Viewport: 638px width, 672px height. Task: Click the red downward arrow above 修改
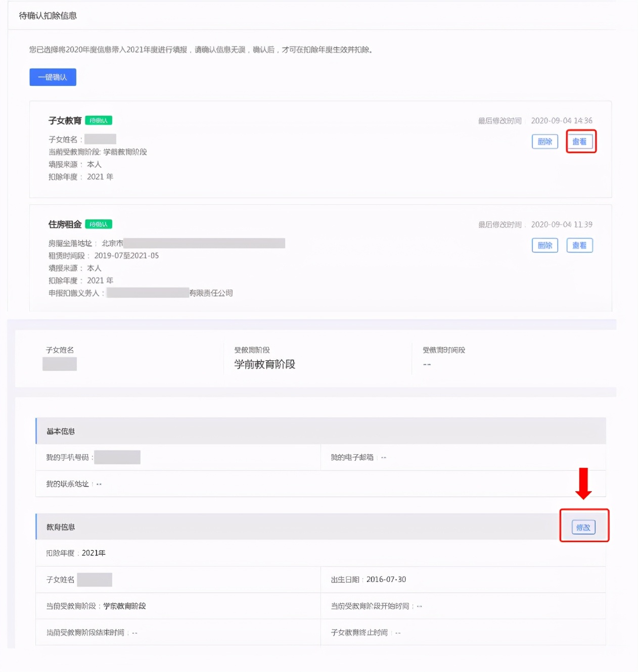point(583,484)
